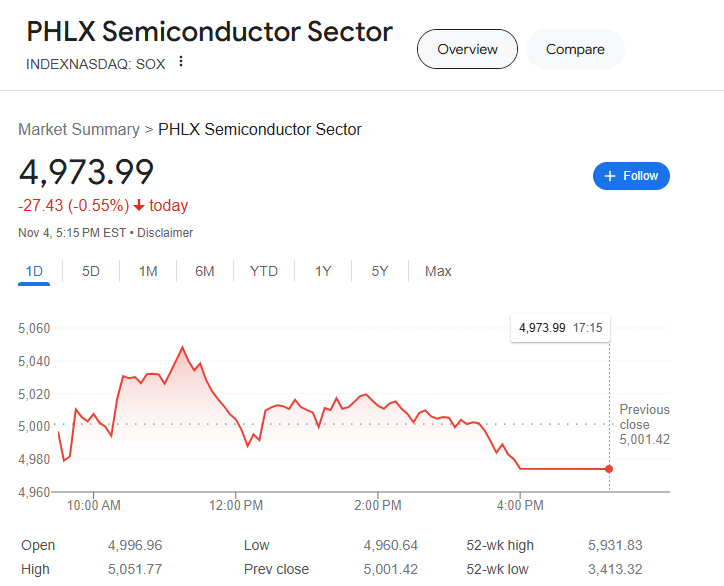This screenshot has height=586, width=724.
Task: View the 5Y chart range
Action: [x=380, y=271]
